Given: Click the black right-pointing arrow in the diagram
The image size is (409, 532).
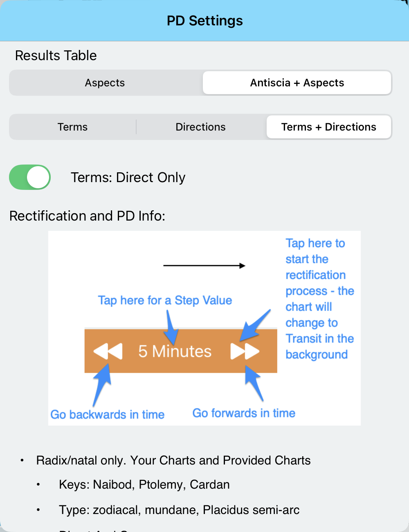Looking at the screenshot, I should click(x=204, y=266).
